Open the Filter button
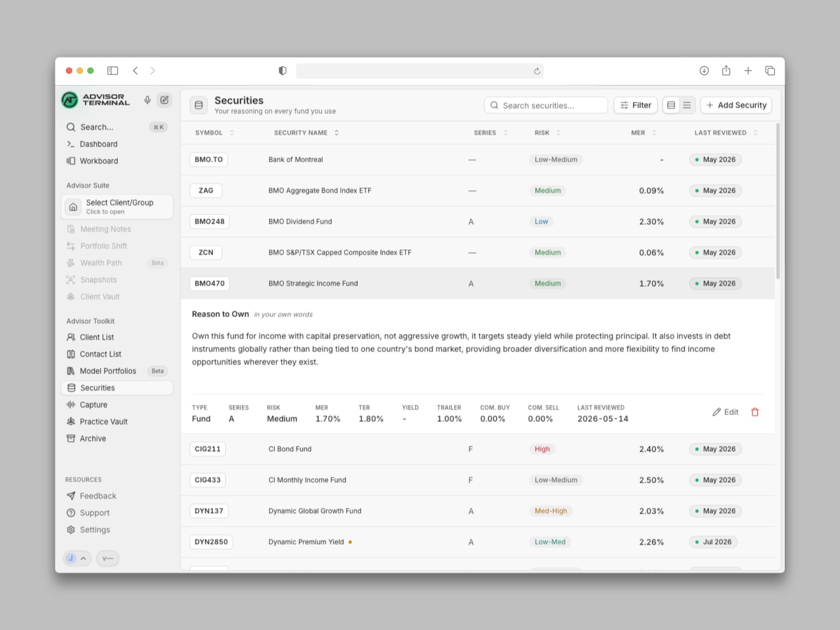 tap(635, 105)
